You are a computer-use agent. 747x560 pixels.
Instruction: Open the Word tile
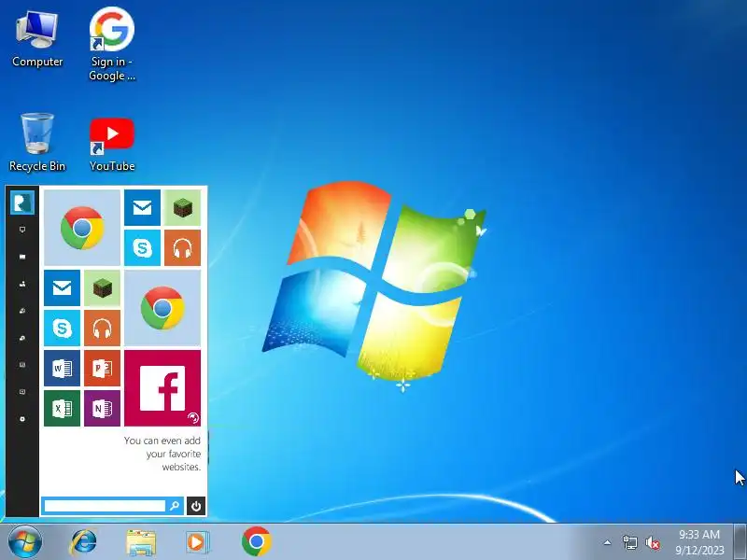62,368
